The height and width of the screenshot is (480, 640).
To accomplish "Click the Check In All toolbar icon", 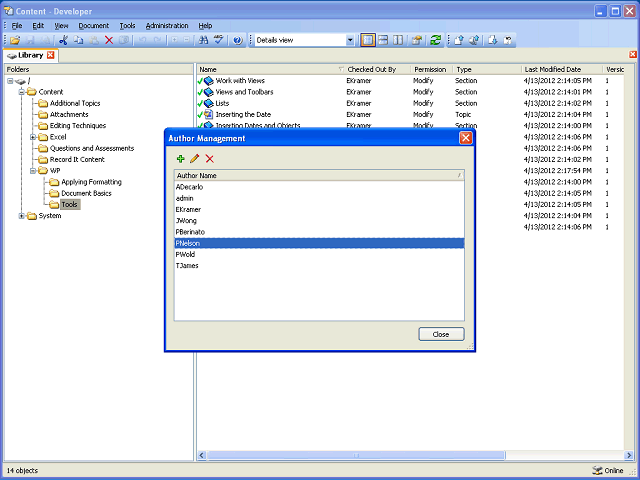I will click(x=474, y=40).
